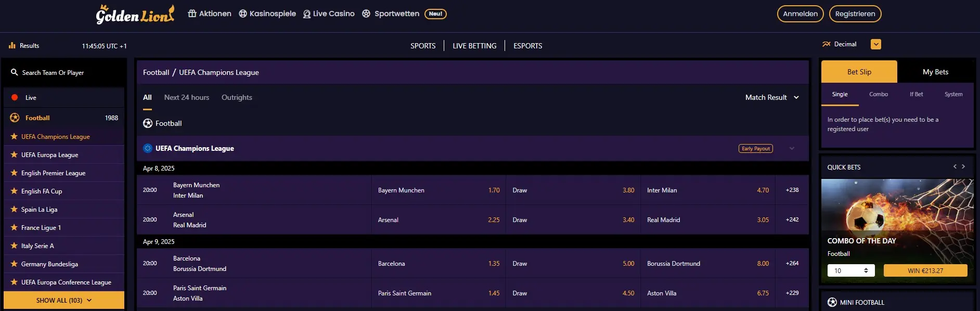Image resolution: width=980 pixels, height=311 pixels.
Task: Click the Registrieren button
Action: tap(855, 14)
